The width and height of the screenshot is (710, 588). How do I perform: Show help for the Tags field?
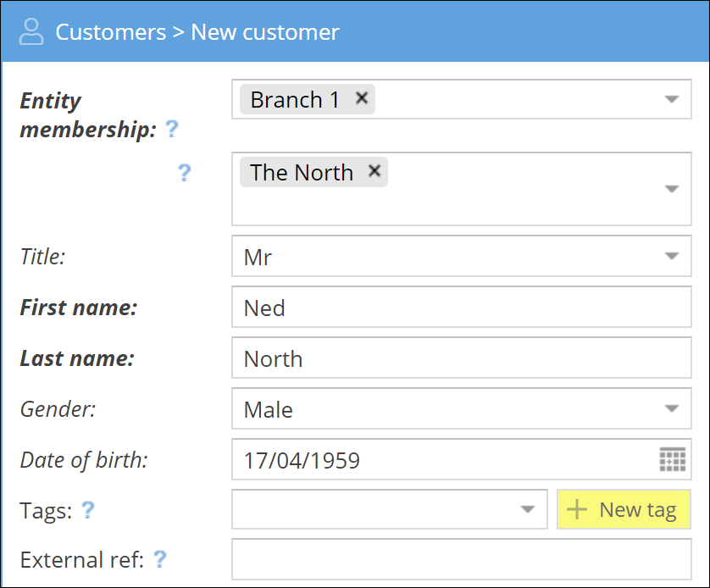87,510
